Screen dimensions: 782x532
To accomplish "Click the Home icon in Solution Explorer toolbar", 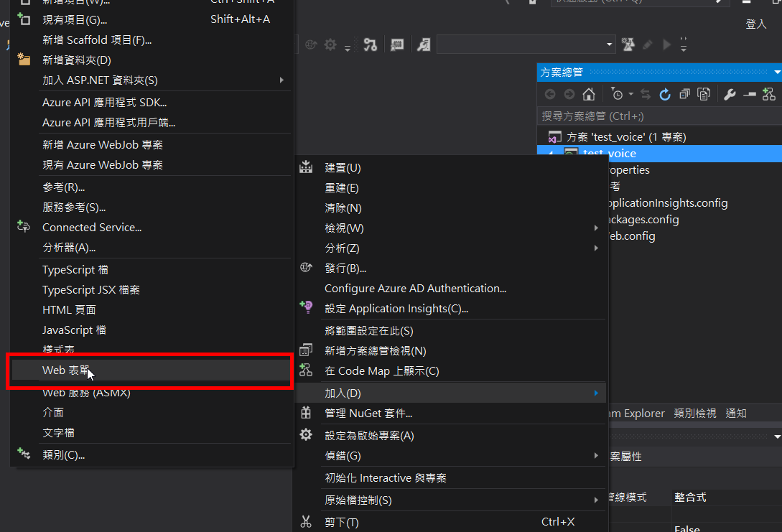I will 589,94.
